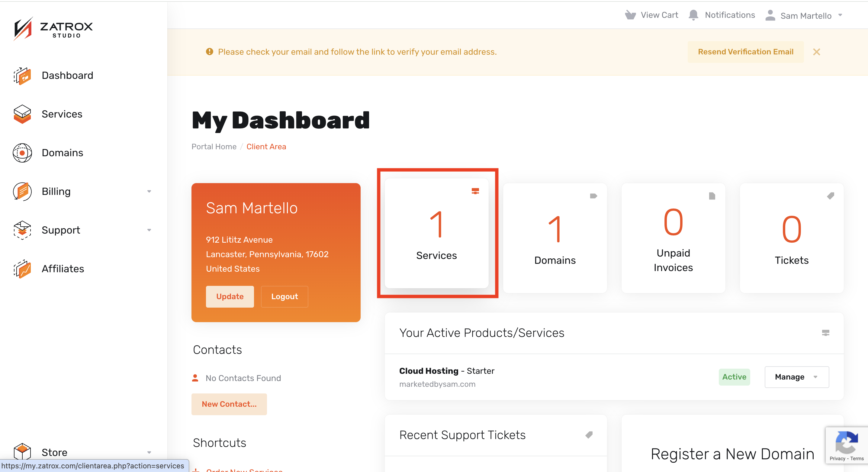
Task: Click the person icon beside No Contacts Found
Action: pyautogui.click(x=195, y=378)
